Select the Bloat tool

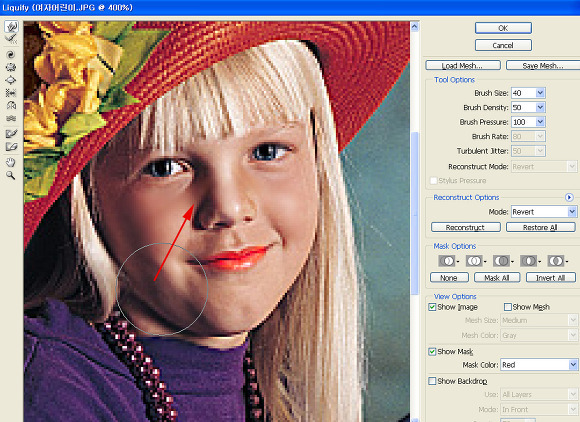pyautogui.click(x=11, y=80)
